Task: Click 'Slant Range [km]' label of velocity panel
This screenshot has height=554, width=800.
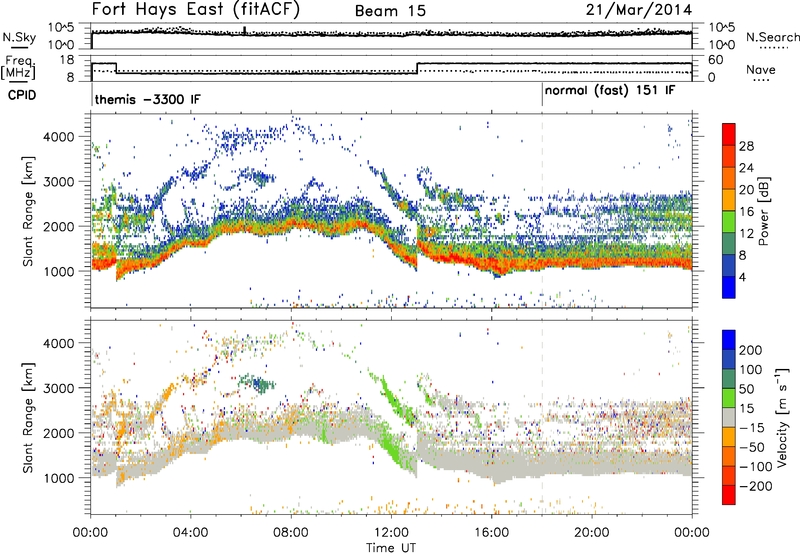Action: click(x=28, y=417)
